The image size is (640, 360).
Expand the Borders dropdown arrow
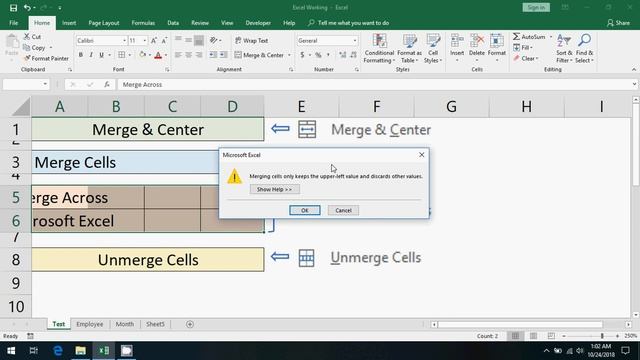[x=129, y=55]
